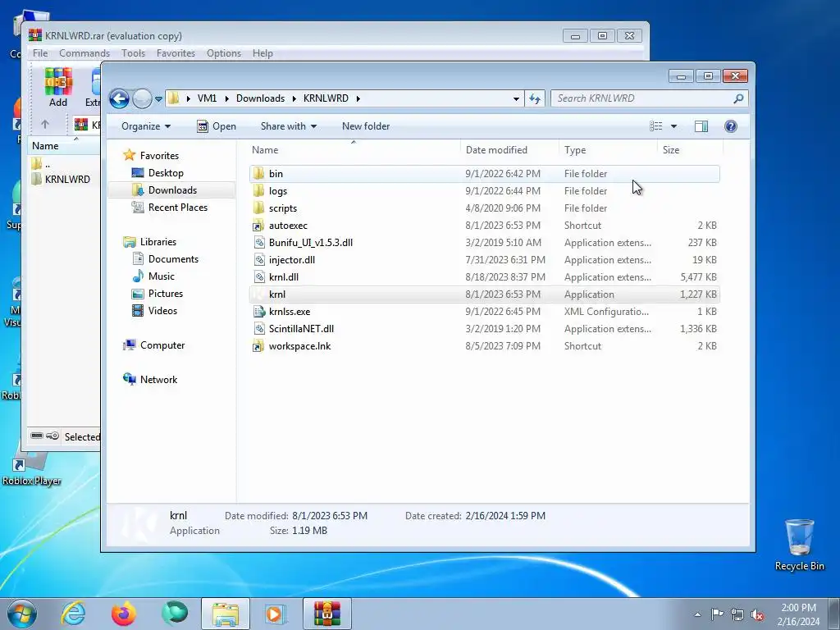Open the Commands menu in WinRAR
The width and height of the screenshot is (840, 630).
(x=84, y=53)
